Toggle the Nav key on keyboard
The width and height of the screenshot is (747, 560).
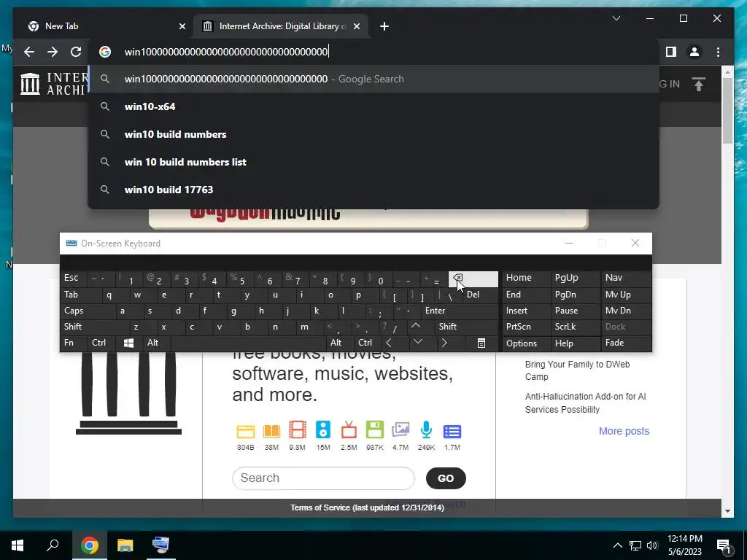(626, 278)
